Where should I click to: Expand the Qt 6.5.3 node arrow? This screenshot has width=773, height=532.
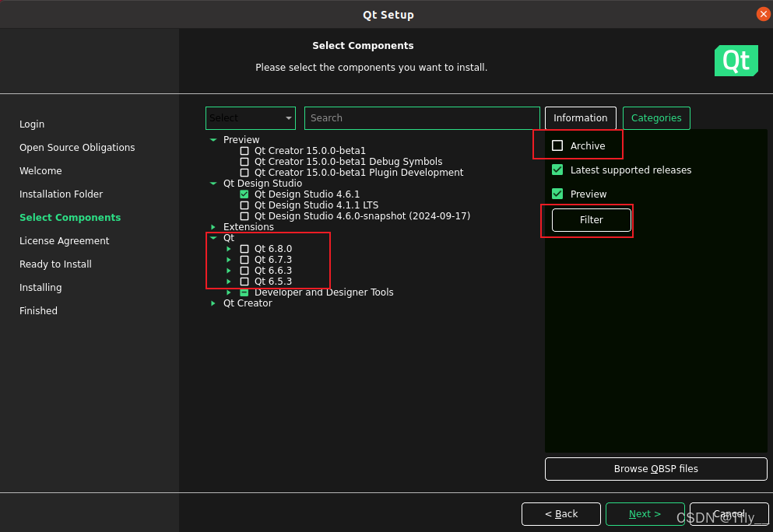[229, 282]
